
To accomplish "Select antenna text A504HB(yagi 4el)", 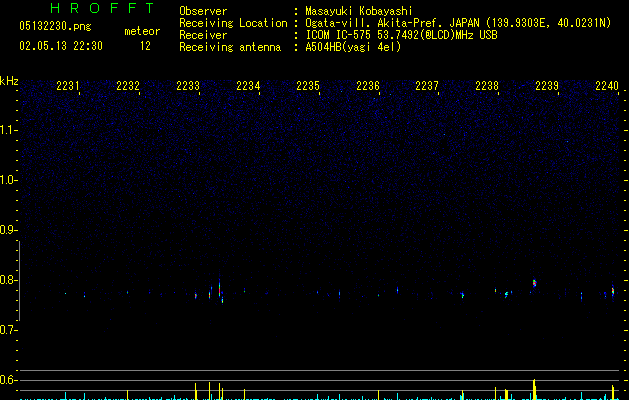I will click(353, 47).
